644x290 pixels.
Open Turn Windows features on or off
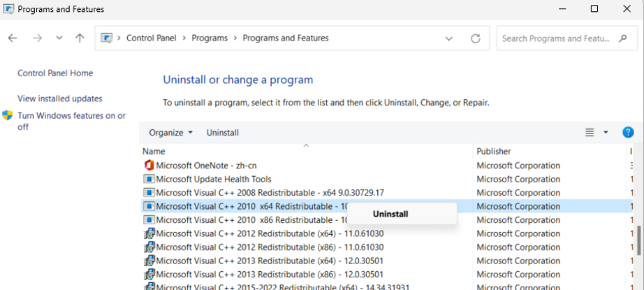(x=71, y=121)
